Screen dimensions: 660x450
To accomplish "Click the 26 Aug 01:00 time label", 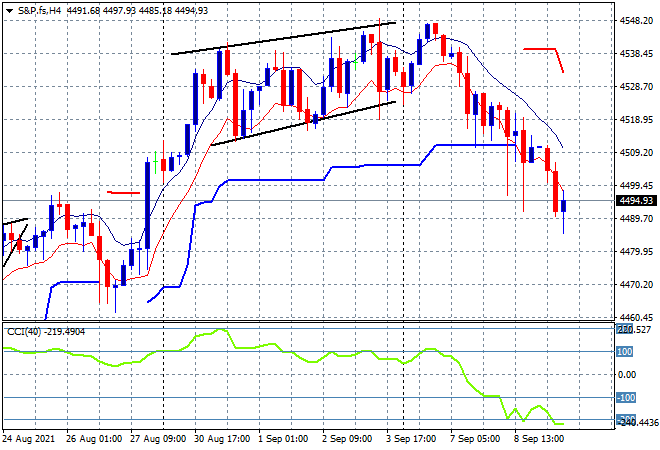I will 94,439.
